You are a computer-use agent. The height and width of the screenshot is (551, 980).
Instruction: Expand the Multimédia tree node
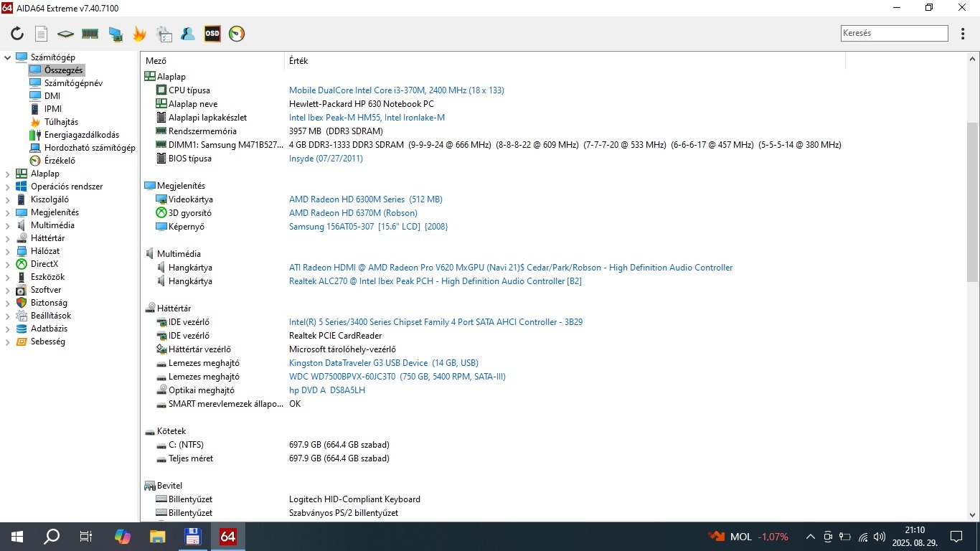point(8,225)
